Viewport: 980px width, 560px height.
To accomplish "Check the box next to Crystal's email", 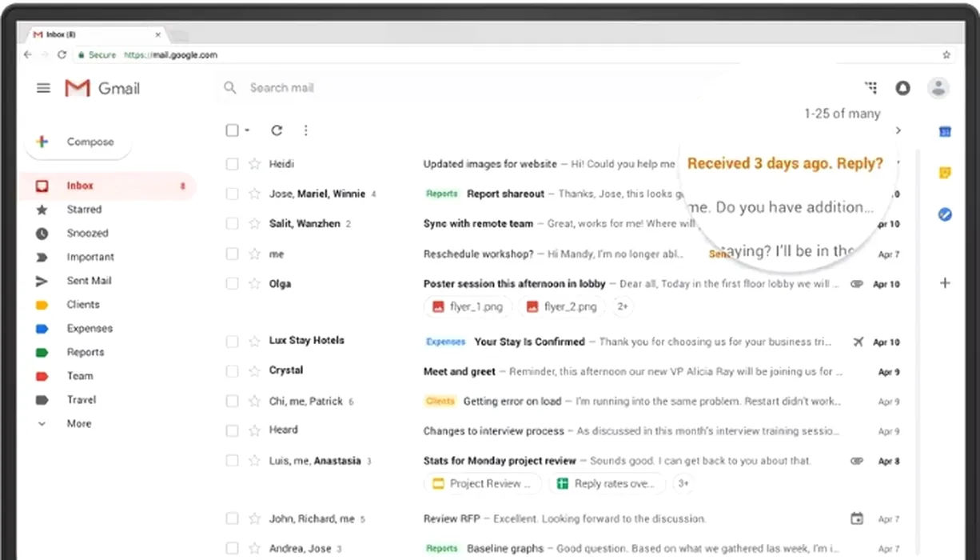I will coord(232,371).
